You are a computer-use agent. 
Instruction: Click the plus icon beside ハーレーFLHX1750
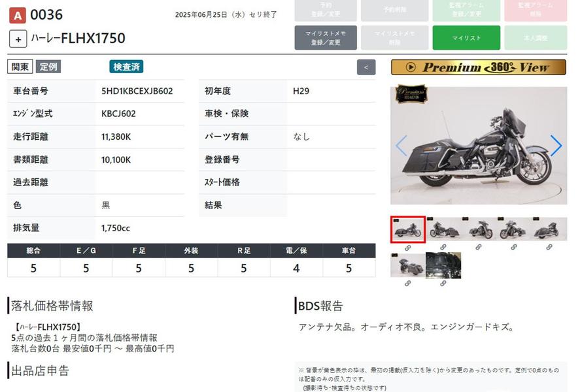18,39
